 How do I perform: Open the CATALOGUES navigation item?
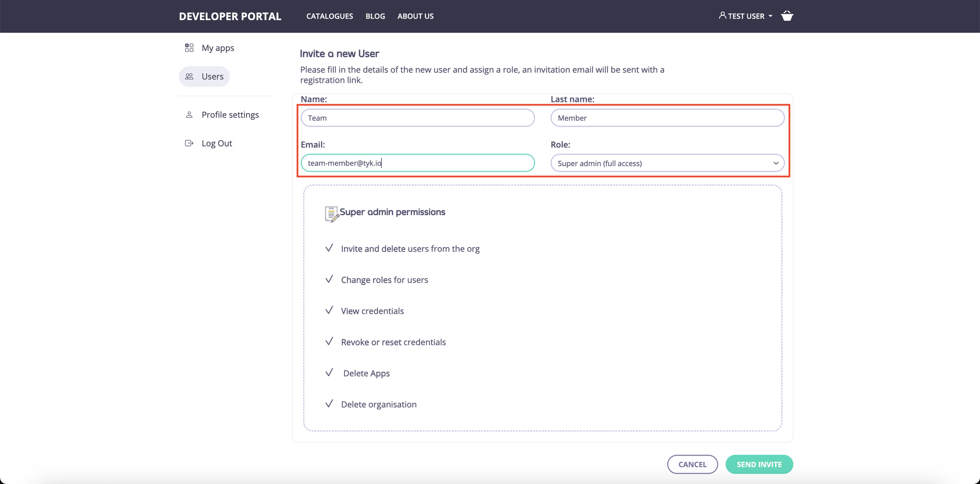pos(329,16)
